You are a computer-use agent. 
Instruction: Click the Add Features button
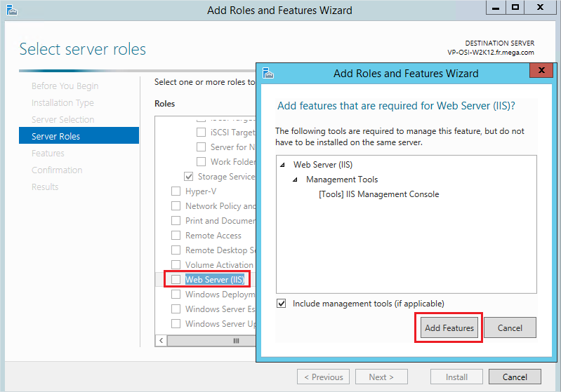[449, 328]
